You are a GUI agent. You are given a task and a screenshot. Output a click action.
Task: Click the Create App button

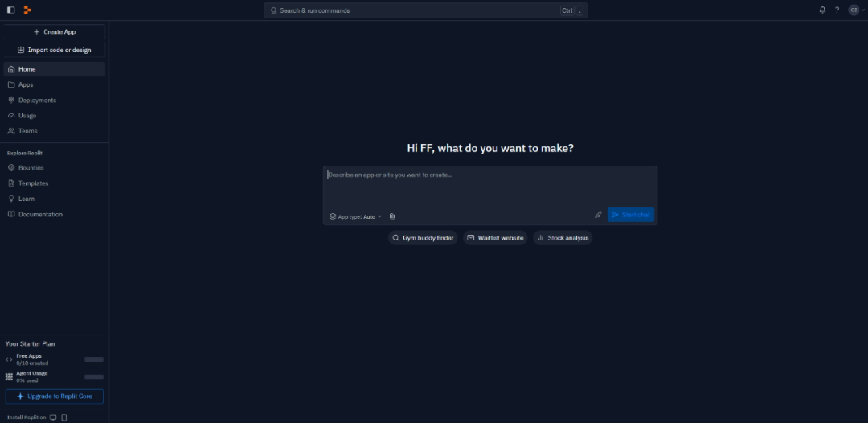pos(55,31)
